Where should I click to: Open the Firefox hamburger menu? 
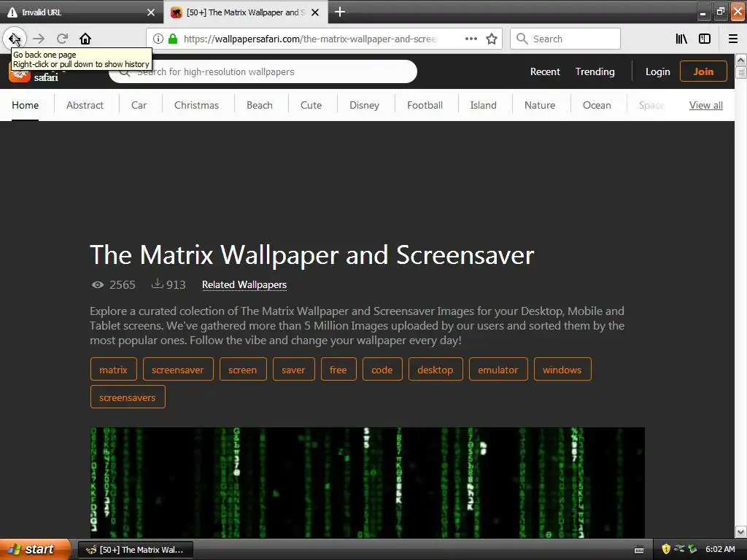pos(733,39)
